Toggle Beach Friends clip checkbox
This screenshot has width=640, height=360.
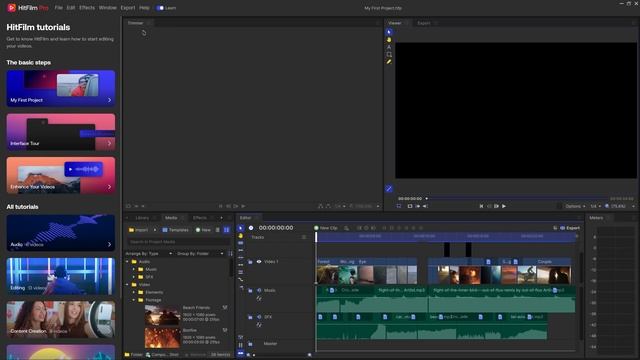pos(225,307)
